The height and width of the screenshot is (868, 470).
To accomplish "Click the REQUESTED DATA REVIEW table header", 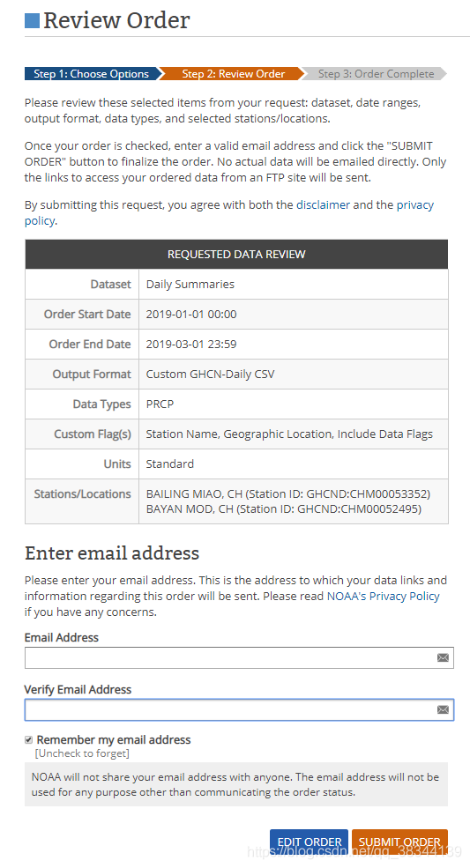I will click(x=236, y=254).
